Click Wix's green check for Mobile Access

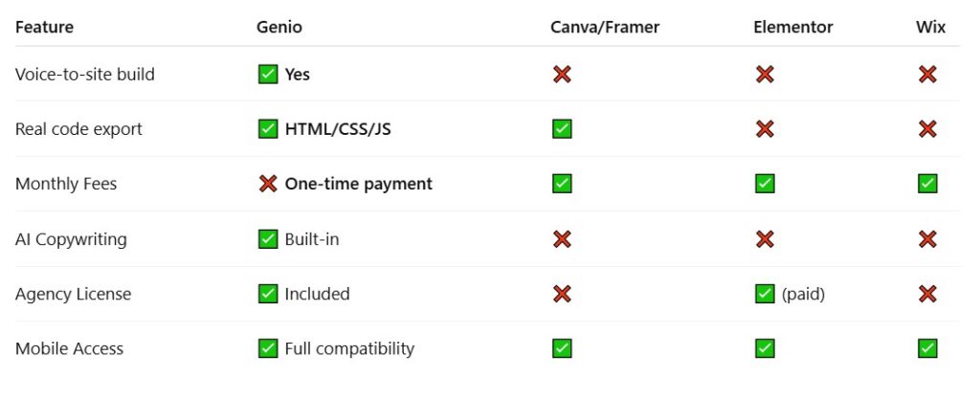point(927,348)
